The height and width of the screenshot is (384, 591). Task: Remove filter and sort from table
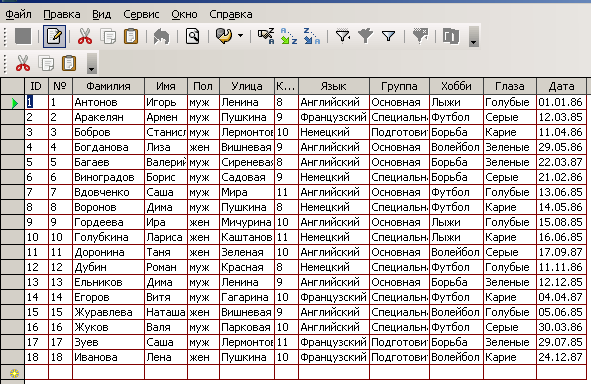tap(420, 37)
